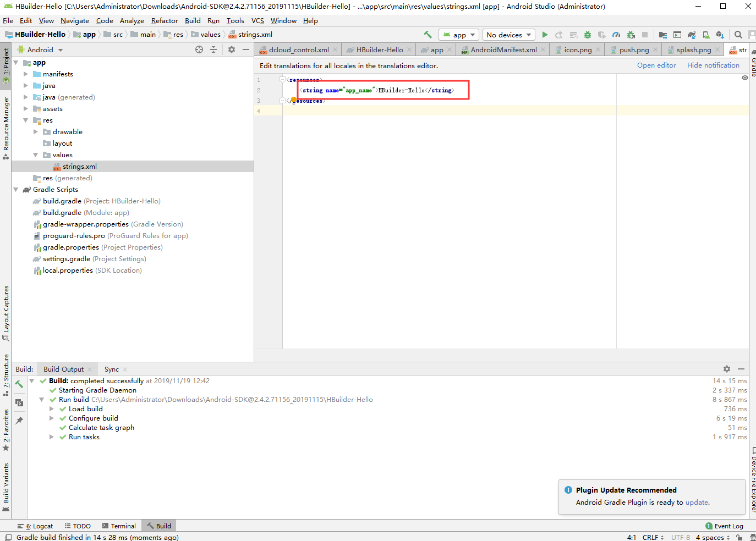
Task: Open the Event Log button
Action: (x=724, y=526)
